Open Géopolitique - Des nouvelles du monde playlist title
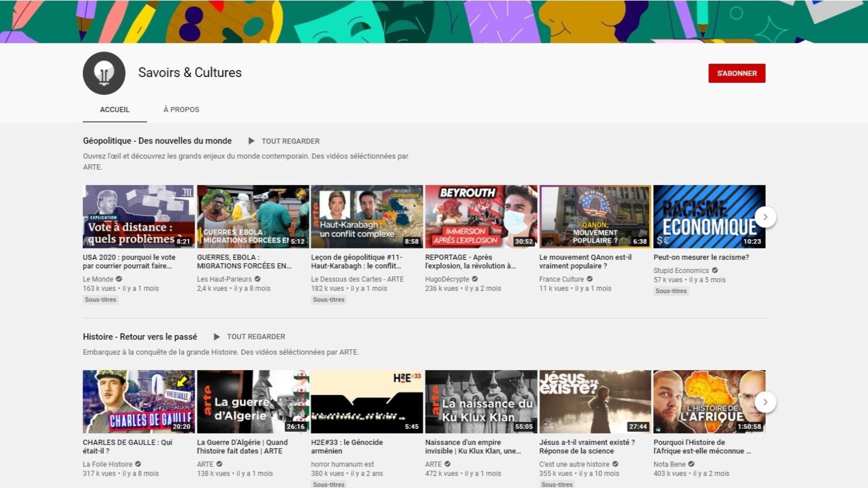The height and width of the screenshot is (488, 868). (157, 141)
